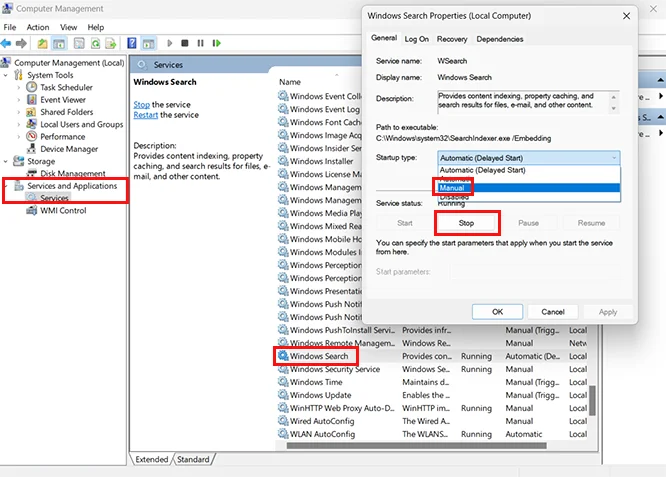Viewport: 666px width, 477px height.
Task: Expand the Performance tree node
Action: [18, 137]
